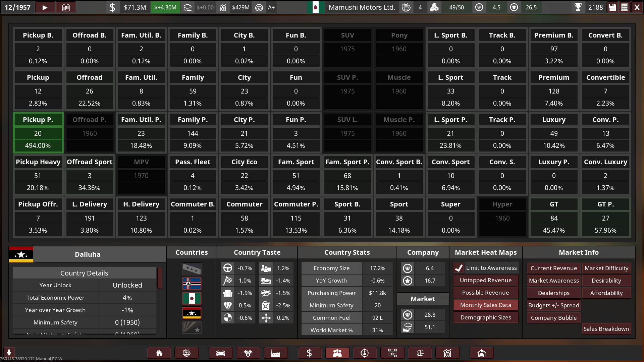The width and height of the screenshot is (644, 362).
Task: Select the Monthly Sales Data heat map
Action: click(485, 305)
